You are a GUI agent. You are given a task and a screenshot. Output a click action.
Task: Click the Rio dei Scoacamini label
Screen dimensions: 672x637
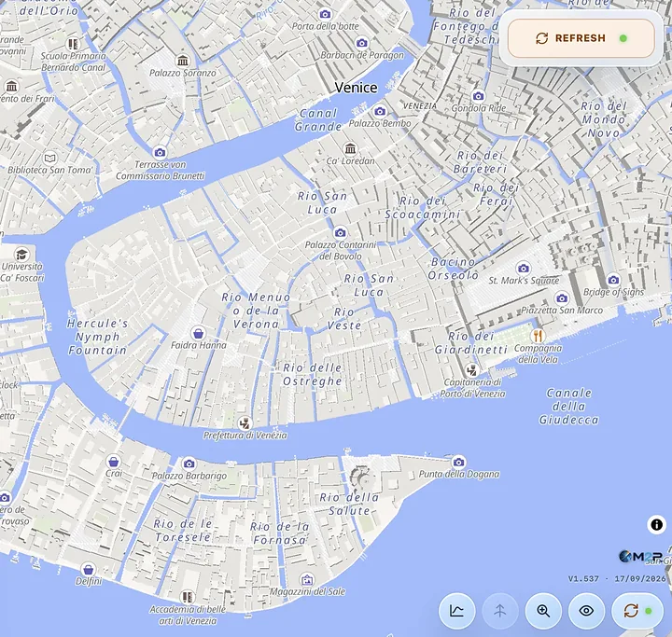423,208
